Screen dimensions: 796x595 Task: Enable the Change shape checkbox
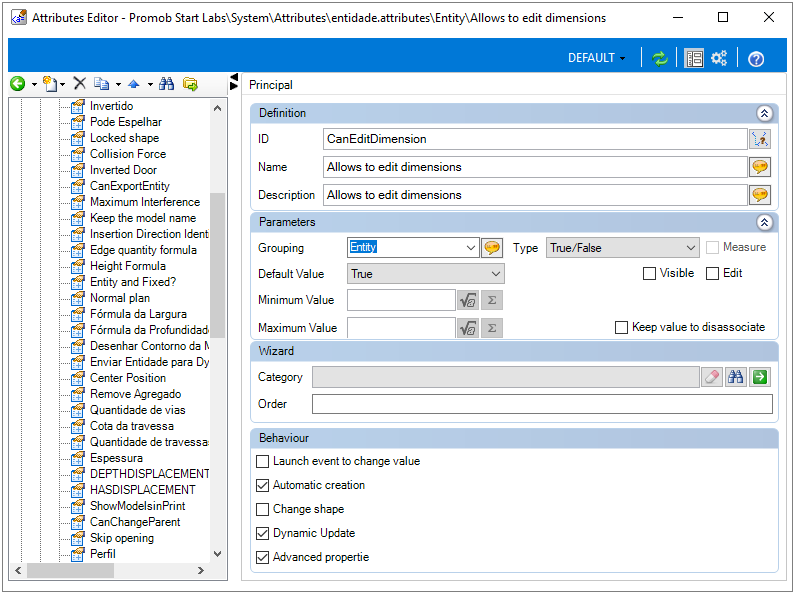(x=262, y=510)
